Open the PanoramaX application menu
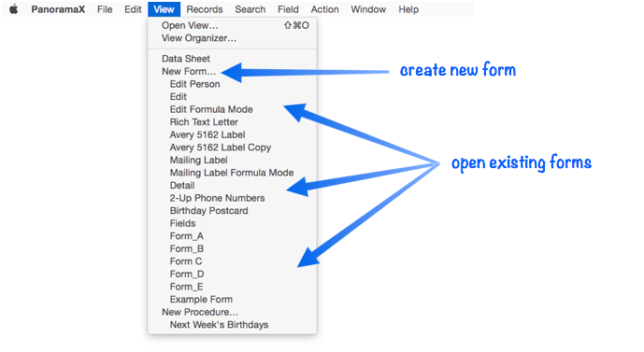Viewport: 644px width, 352px height. point(58,9)
